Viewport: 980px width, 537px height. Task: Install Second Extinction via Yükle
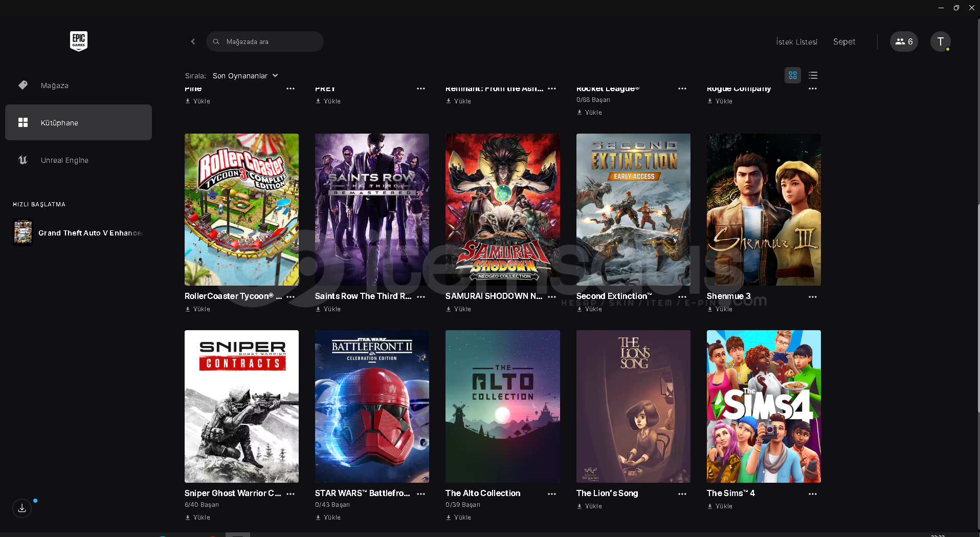(x=590, y=309)
